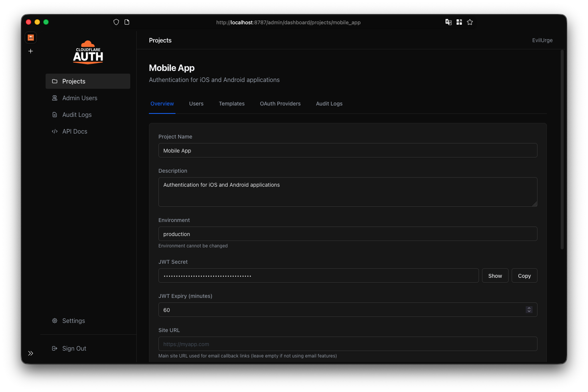Open the Audit Logs tab of the project

tap(329, 104)
